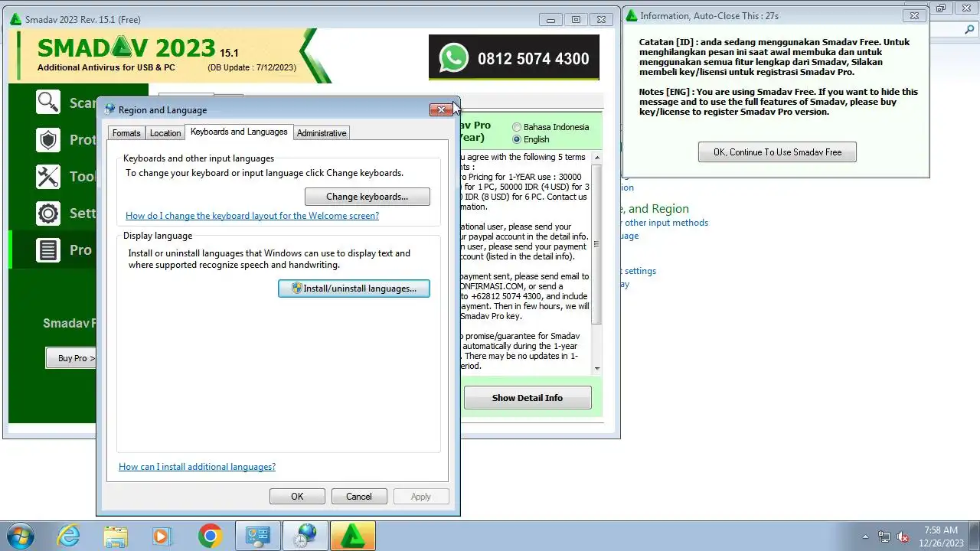Select English language radio button
The width and height of the screenshot is (980, 551).
[x=517, y=139]
